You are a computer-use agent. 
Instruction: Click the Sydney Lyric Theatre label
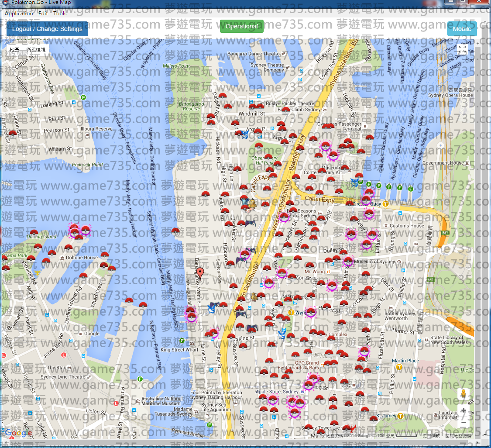click(62, 377)
